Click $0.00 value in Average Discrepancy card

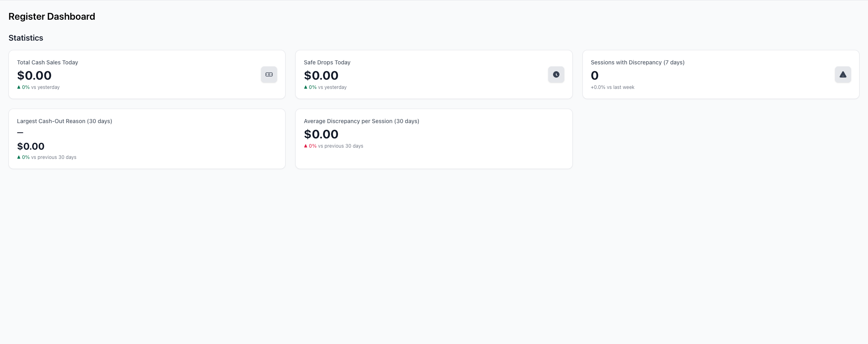coord(321,134)
